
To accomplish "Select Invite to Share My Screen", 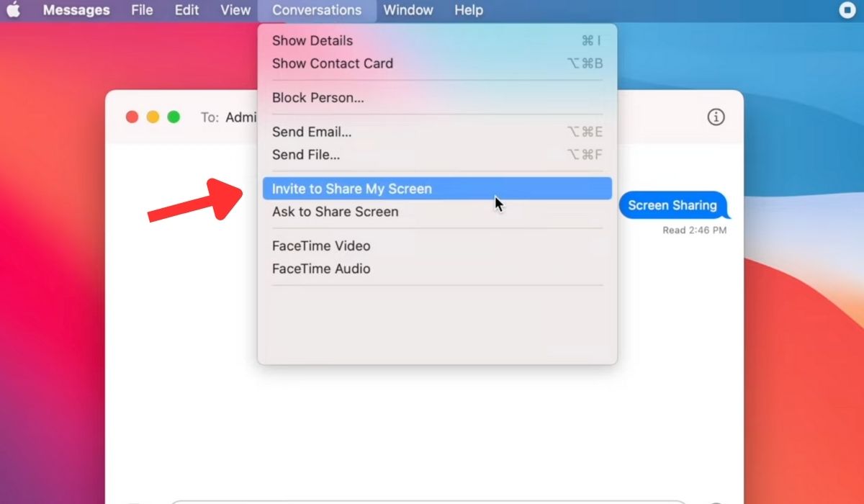I will pos(352,189).
